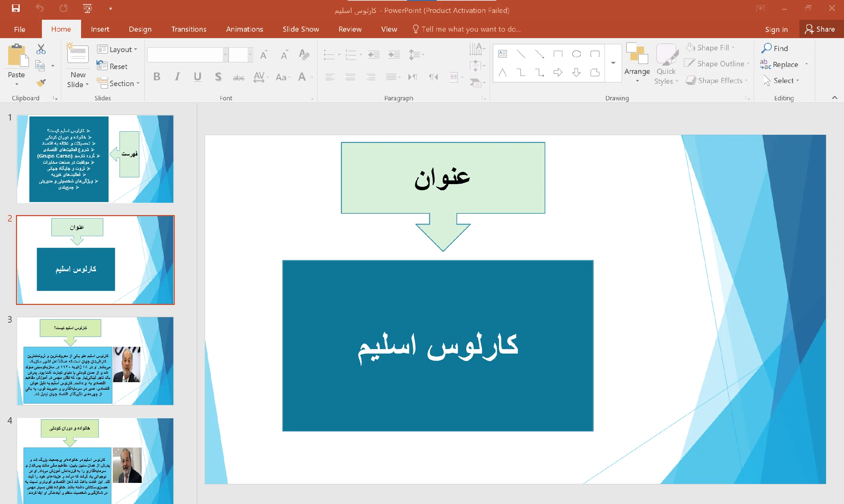Activate the Format Painter brush

(x=41, y=82)
